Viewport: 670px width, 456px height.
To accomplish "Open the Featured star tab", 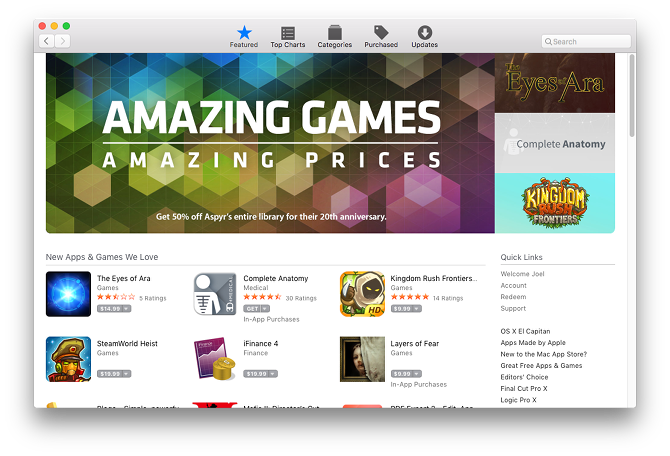I will [244, 33].
